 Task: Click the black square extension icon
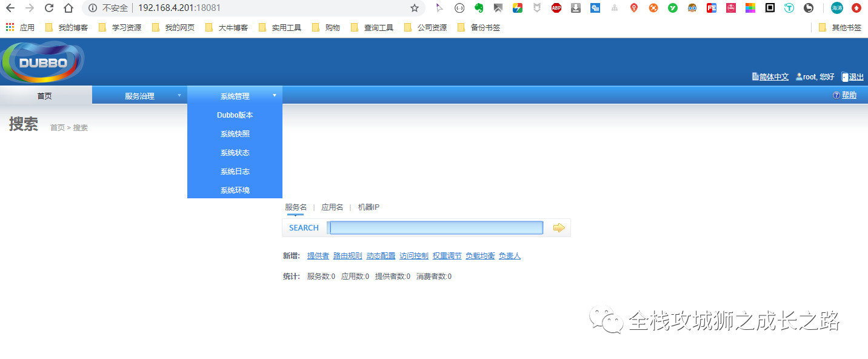770,8
